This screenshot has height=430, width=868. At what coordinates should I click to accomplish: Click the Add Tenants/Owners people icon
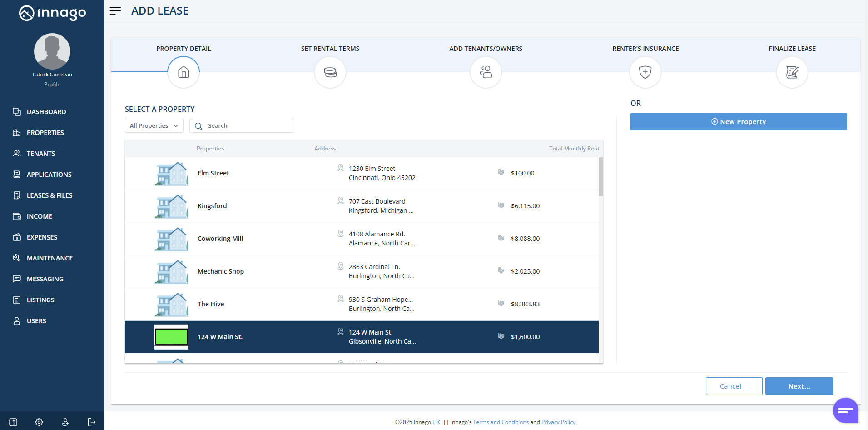click(x=486, y=72)
